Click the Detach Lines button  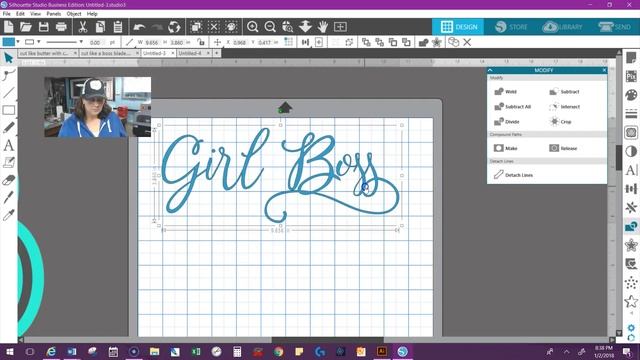513,175
